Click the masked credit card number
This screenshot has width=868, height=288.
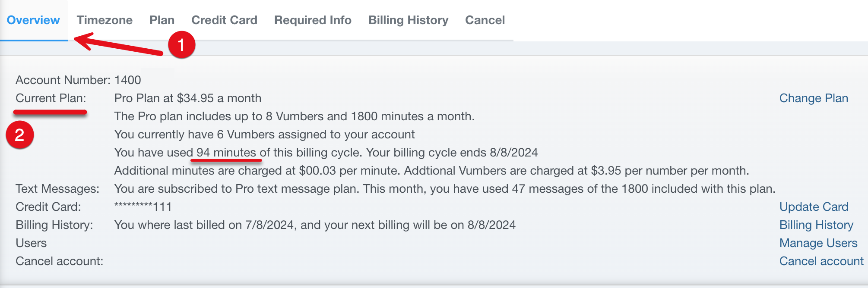pyautogui.click(x=143, y=207)
